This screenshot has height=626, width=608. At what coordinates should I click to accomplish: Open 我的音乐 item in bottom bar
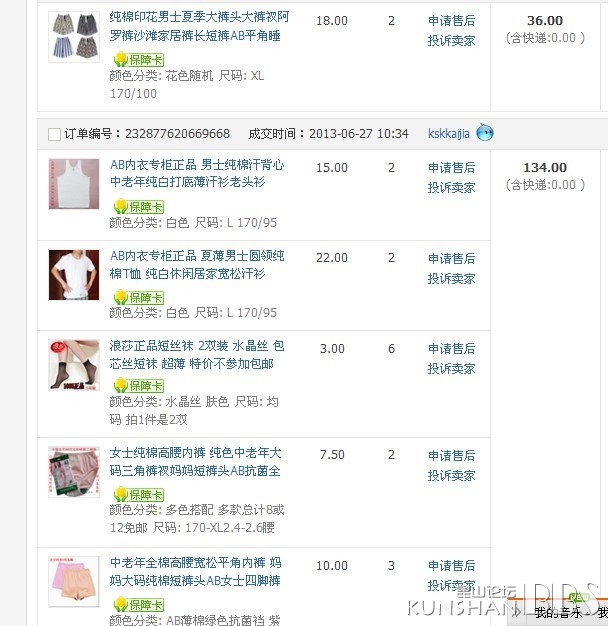(558, 612)
